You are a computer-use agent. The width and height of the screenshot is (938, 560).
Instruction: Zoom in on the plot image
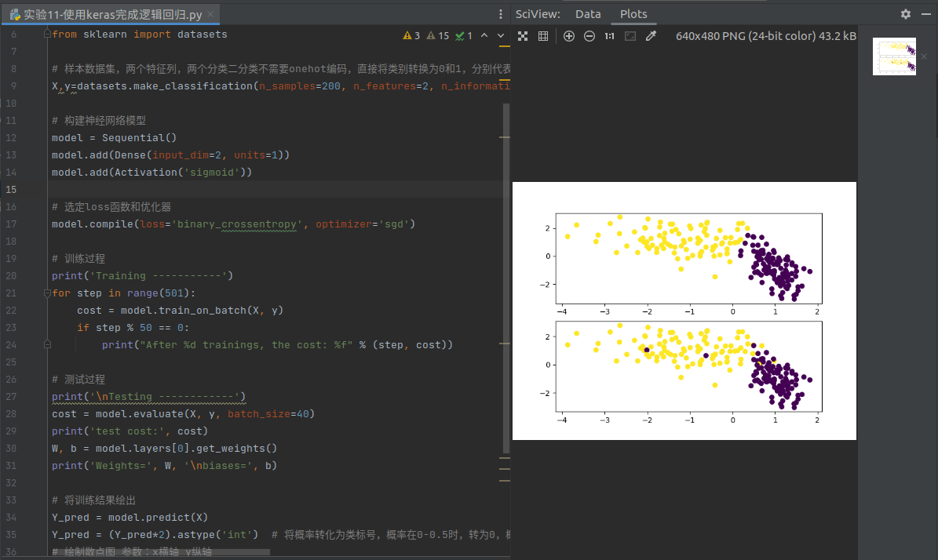click(569, 36)
